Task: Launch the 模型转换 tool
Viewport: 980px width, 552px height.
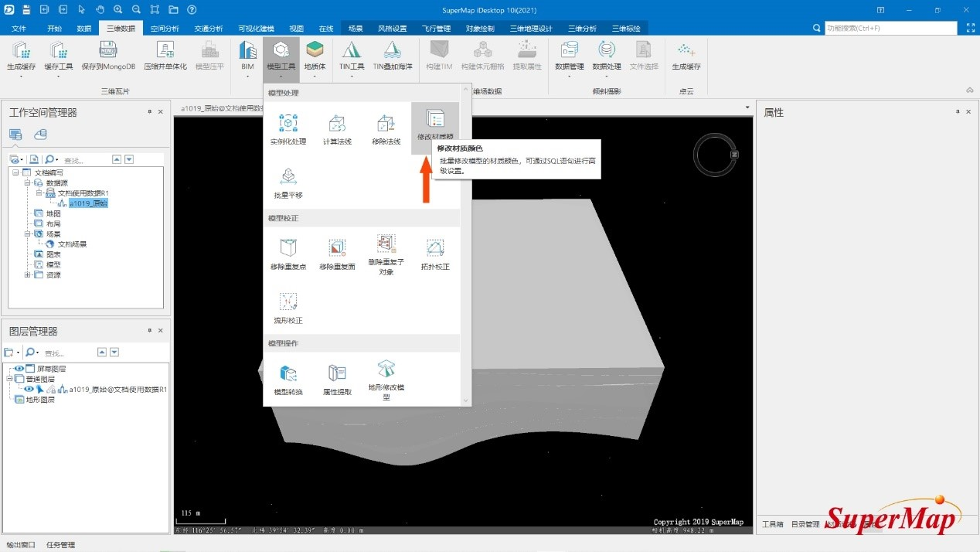Action: pyautogui.click(x=288, y=379)
